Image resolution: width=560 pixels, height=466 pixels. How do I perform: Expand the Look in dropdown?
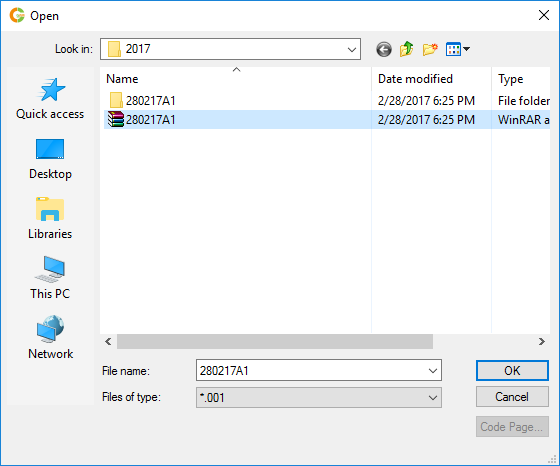click(x=352, y=49)
